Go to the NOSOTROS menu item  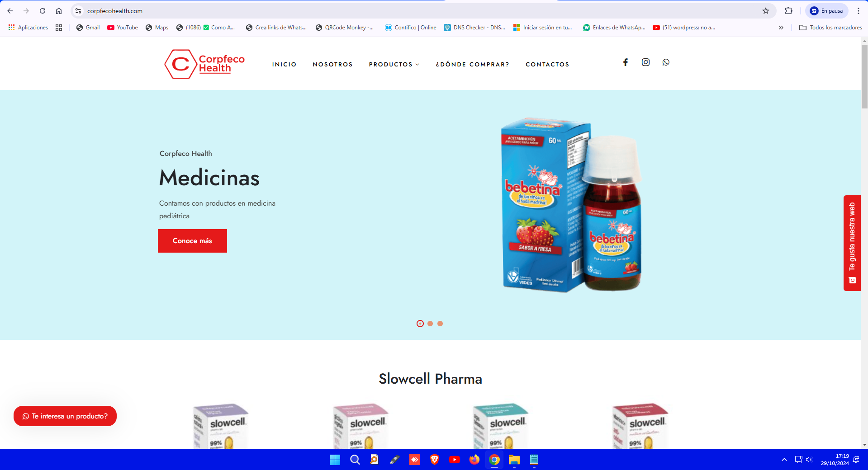pyautogui.click(x=332, y=65)
